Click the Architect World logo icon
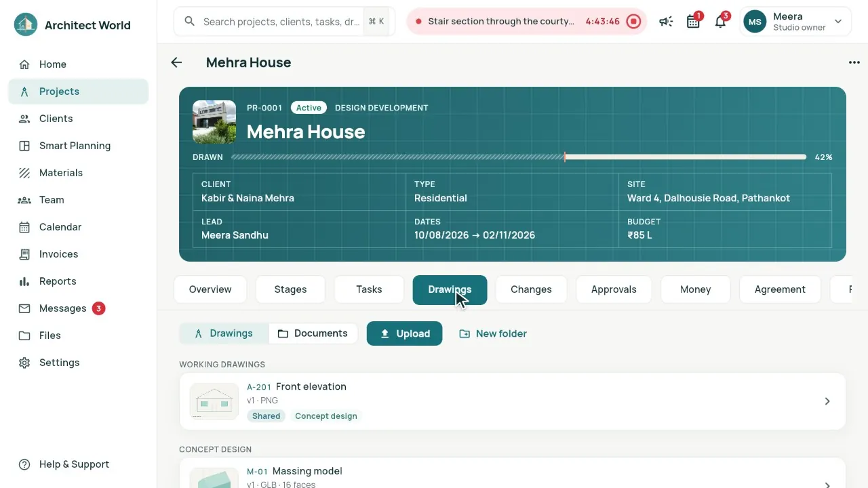This screenshot has width=868, height=488. coord(26,25)
